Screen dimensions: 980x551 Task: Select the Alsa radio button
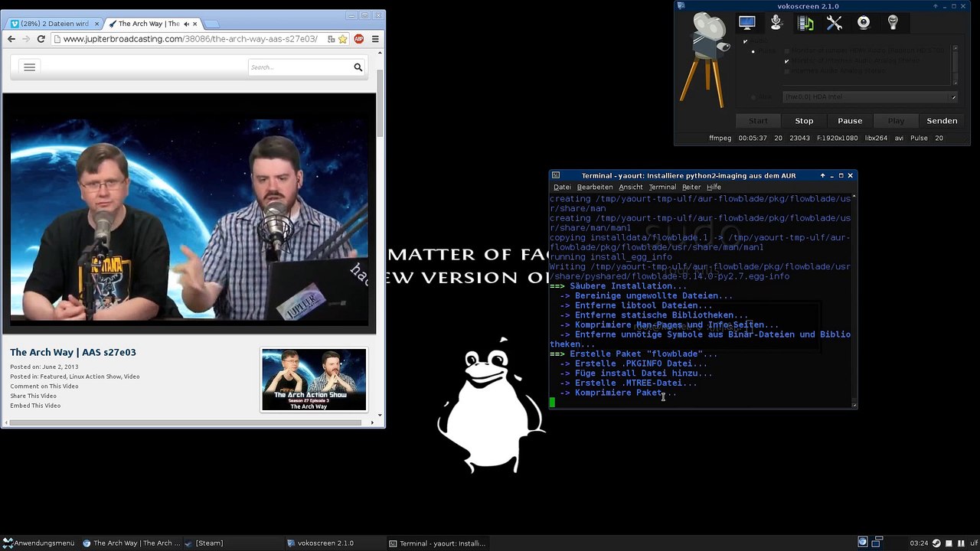click(x=753, y=97)
